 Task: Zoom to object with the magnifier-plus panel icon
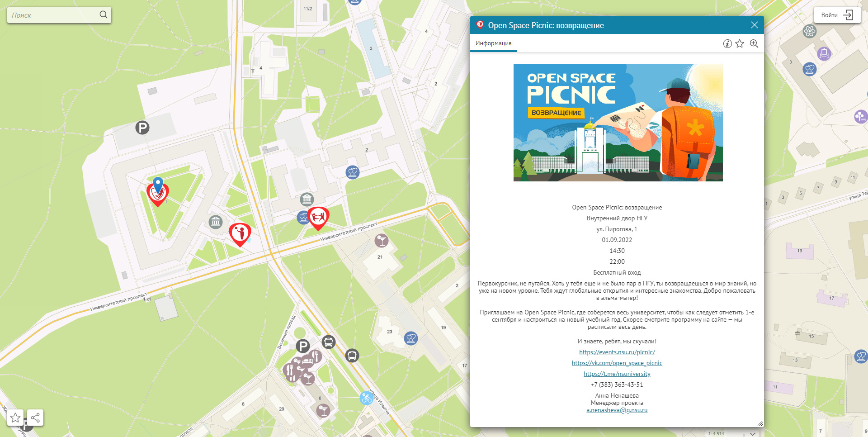pos(754,43)
